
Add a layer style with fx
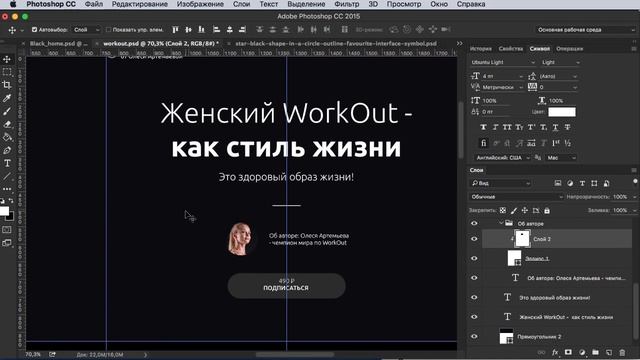pyautogui.click(x=555, y=352)
